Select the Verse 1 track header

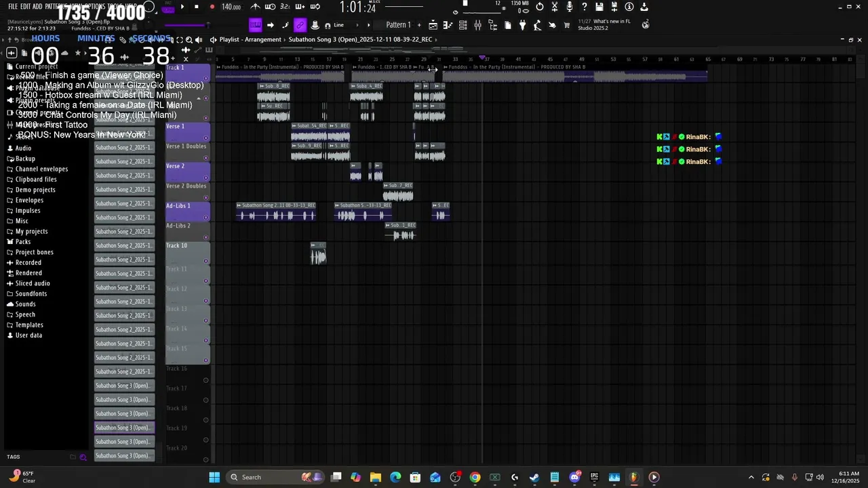(x=187, y=131)
